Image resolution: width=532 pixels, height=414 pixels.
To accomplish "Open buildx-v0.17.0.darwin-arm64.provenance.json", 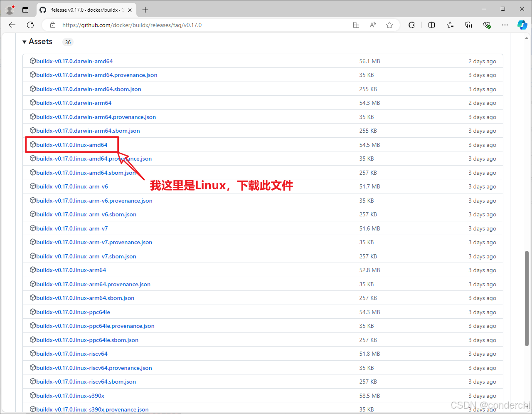I will tap(96, 117).
